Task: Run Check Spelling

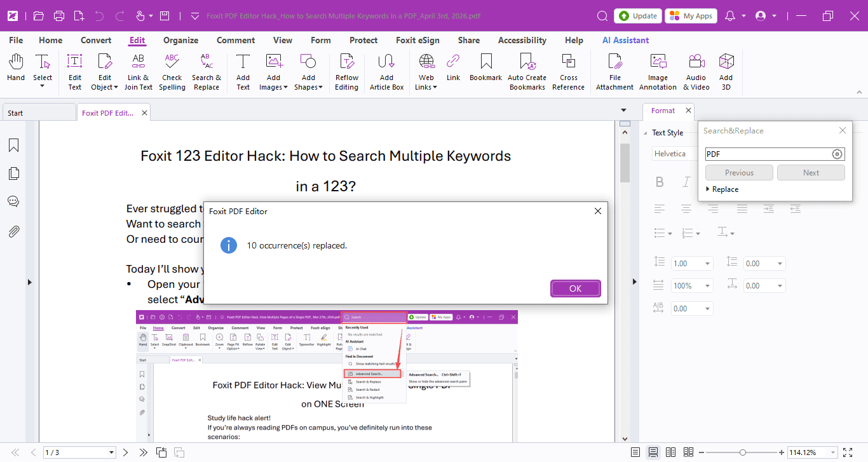Action: click(x=172, y=72)
